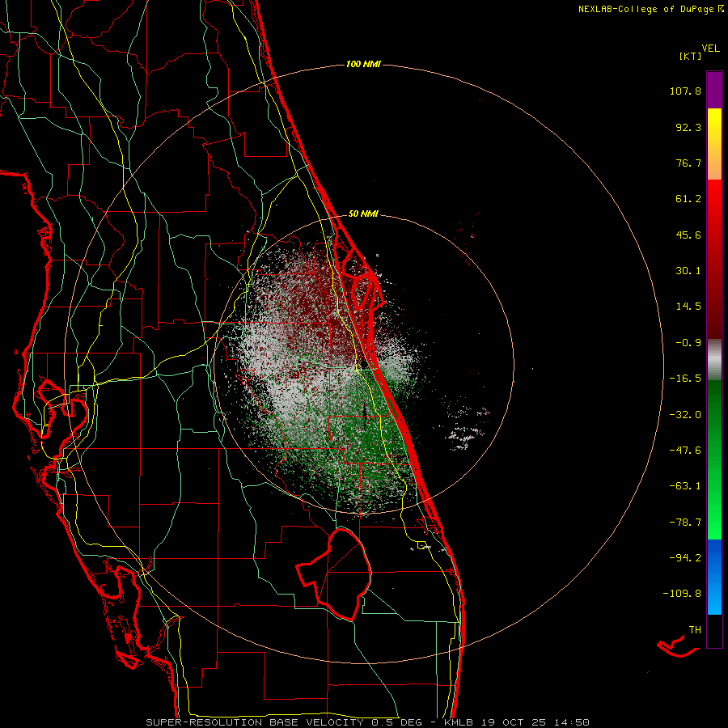
Task: Click SUPER-RESOLUTION BASE VELOCITY caption text
Action: click(x=255, y=722)
